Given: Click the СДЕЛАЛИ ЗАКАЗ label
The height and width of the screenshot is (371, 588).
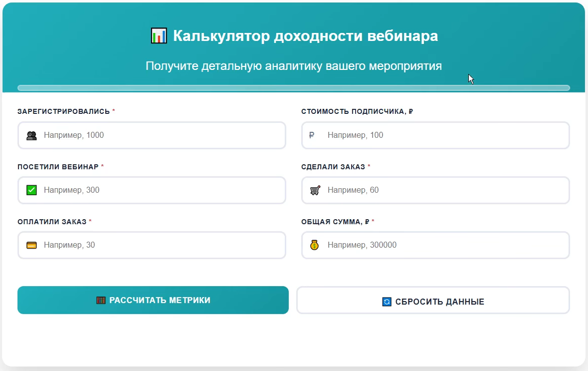Looking at the screenshot, I should [333, 167].
